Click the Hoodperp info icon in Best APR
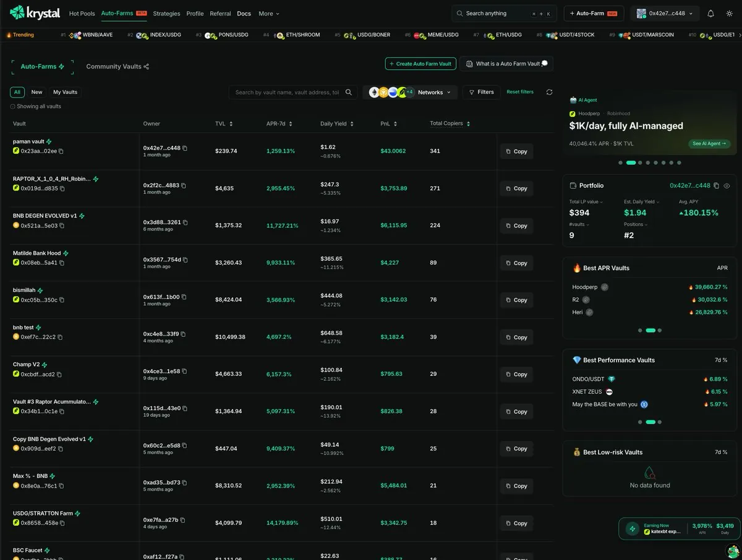The width and height of the screenshot is (742, 560). (604, 287)
